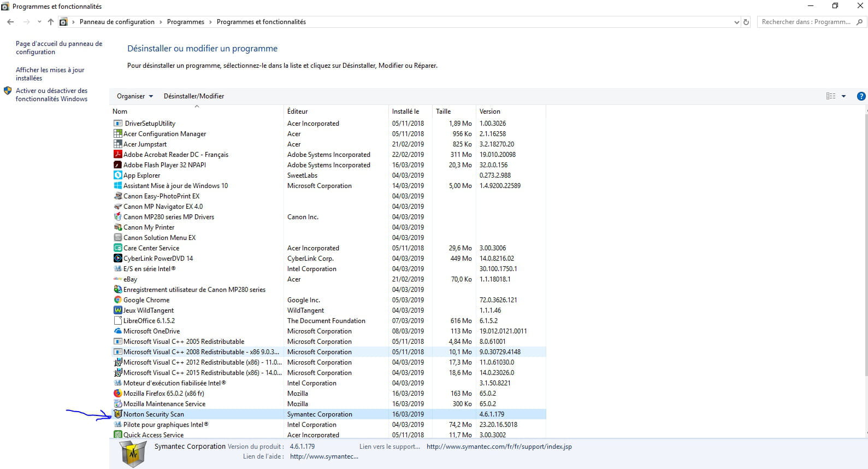
Task: Select E/S en série Intel row
Action: pyautogui.click(x=329, y=269)
